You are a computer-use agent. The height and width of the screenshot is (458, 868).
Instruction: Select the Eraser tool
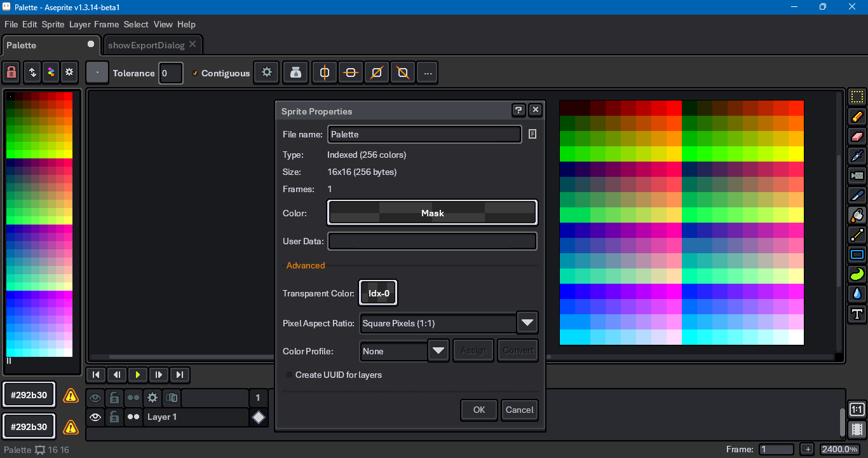point(857,137)
